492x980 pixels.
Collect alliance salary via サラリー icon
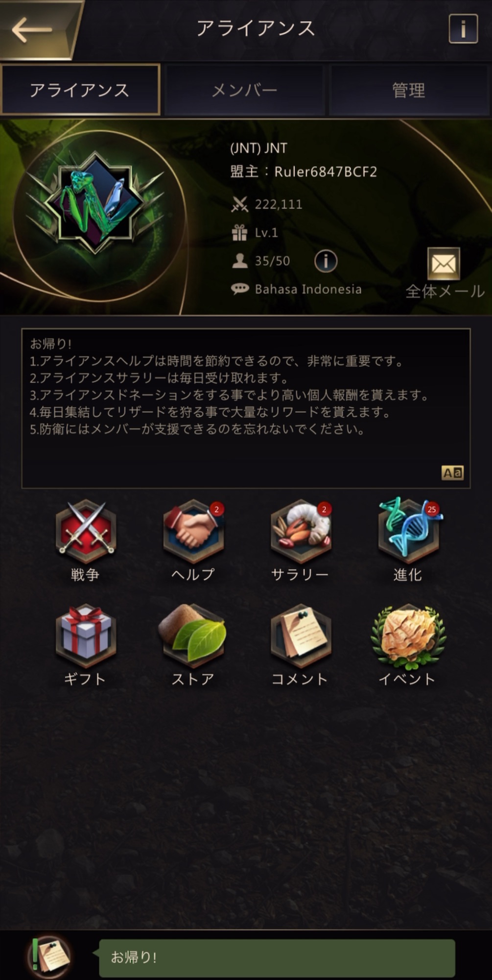coord(301,532)
